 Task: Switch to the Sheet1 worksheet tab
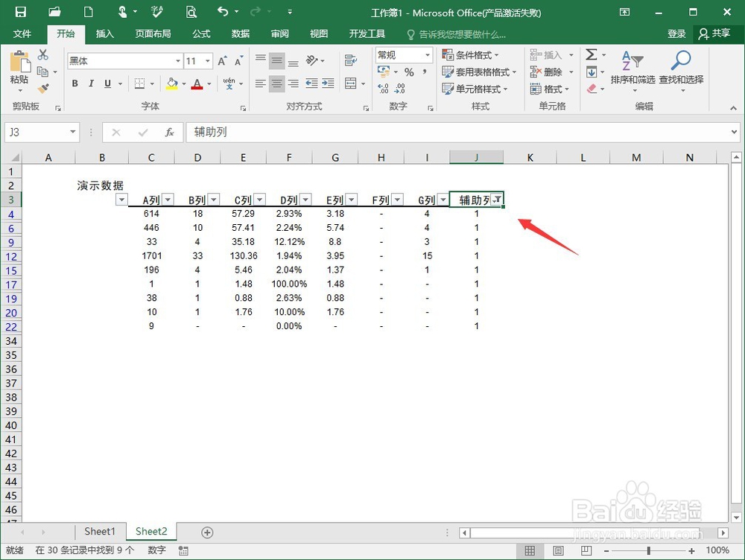tap(99, 532)
